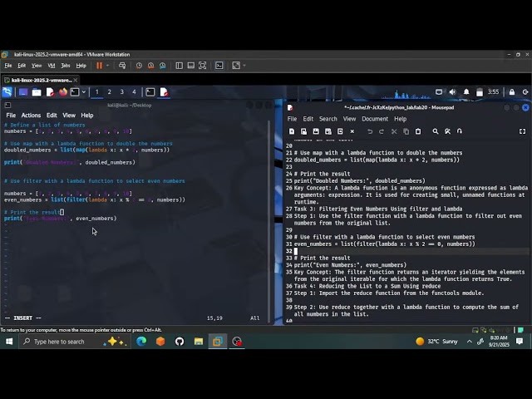The height and width of the screenshot is (399, 532).
Task: Show VMware console view icon
Action: click(219, 66)
